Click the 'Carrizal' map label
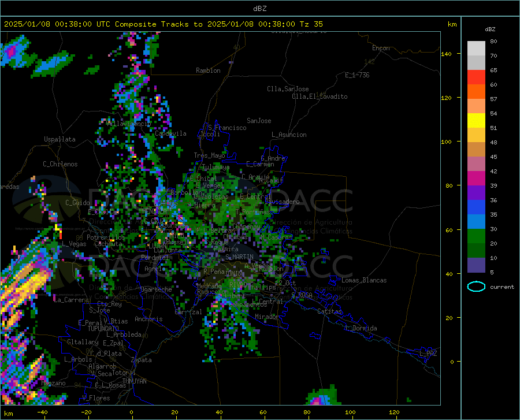The image size is (520, 420). (188, 312)
